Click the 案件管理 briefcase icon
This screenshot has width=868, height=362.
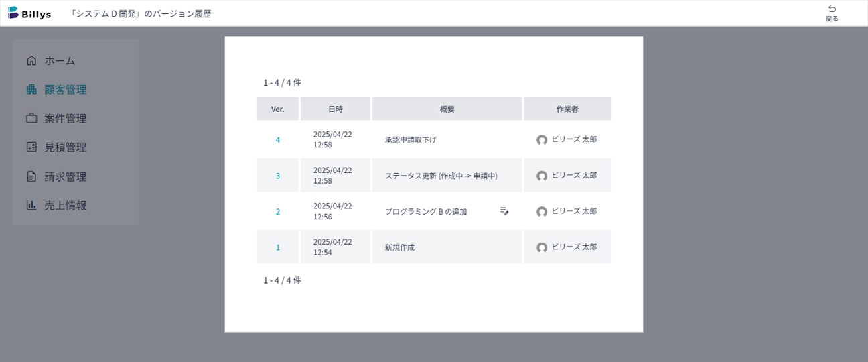click(31, 118)
